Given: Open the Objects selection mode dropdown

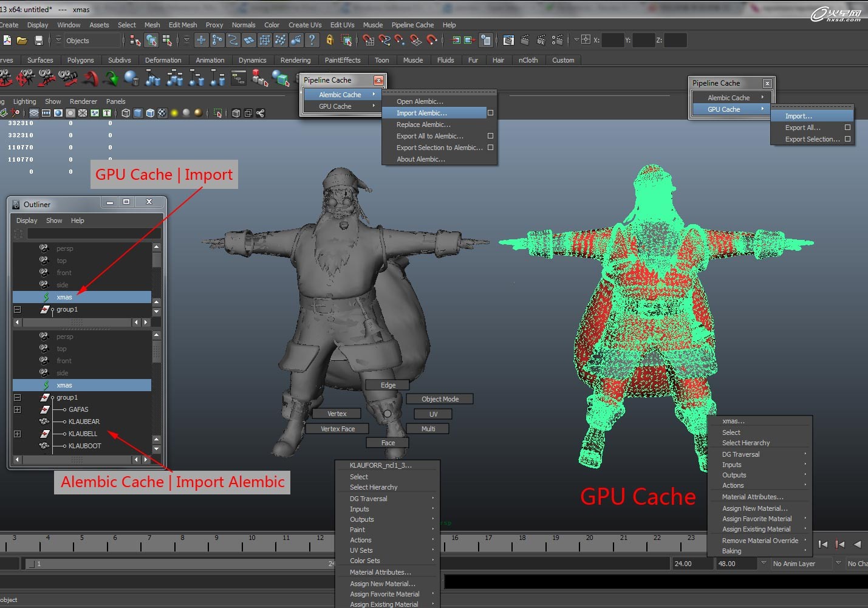Looking at the screenshot, I should [91, 41].
